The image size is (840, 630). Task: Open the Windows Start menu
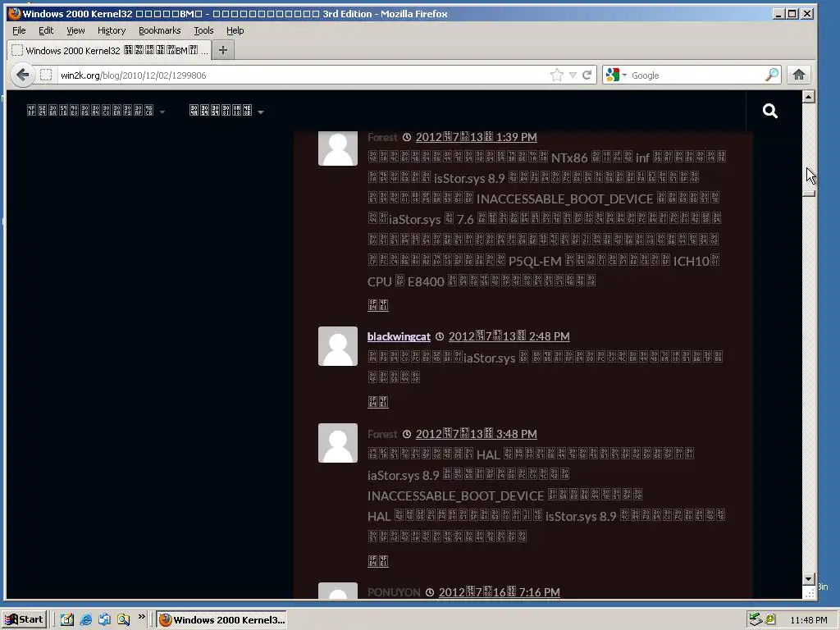pos(24,620)
